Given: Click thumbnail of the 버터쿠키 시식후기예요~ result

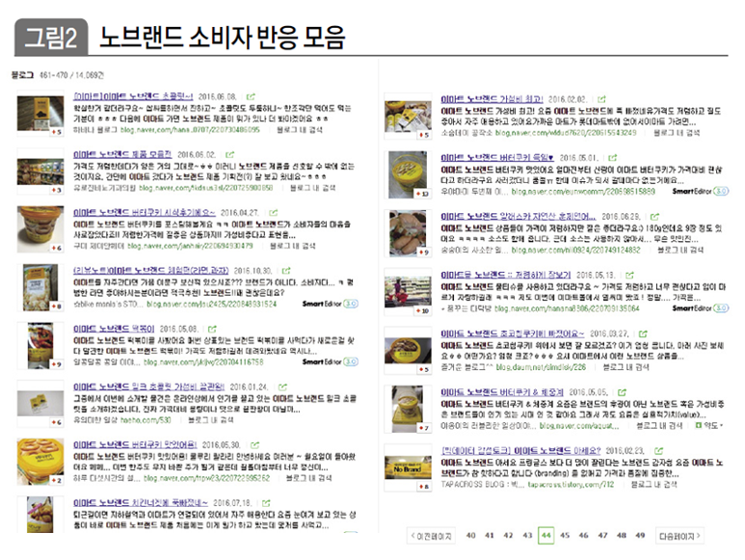Looking at the screenshot, I should 40,229.
